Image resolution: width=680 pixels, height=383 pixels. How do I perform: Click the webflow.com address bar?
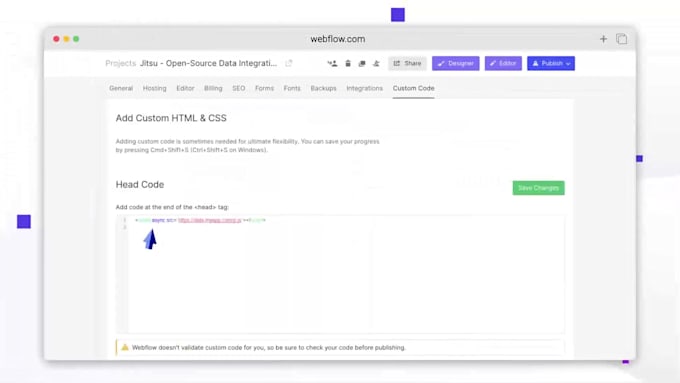point(337,39)
